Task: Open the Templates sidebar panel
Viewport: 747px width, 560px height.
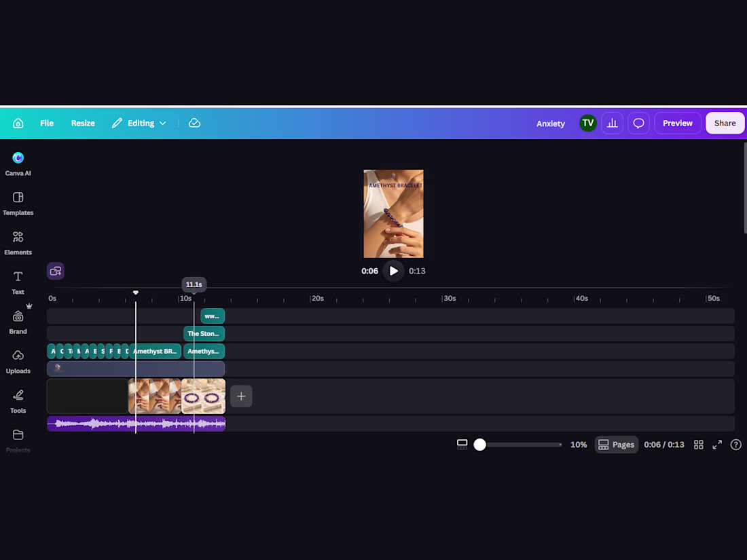Action: tap(18, 204)
